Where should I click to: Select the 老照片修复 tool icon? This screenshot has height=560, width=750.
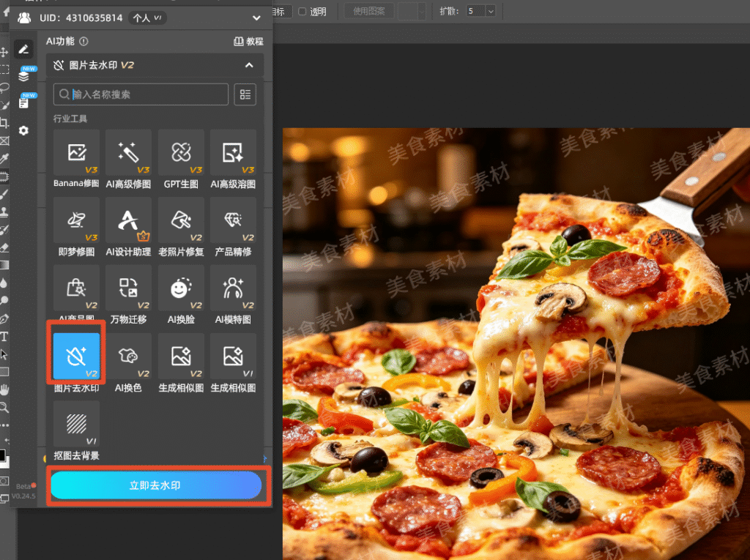(181, 220)
